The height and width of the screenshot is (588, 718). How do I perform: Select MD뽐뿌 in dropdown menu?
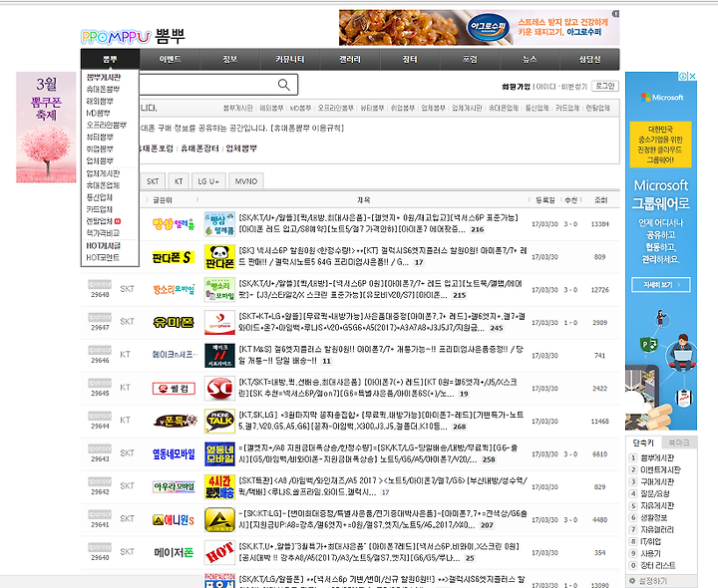pyautogui.click(x=99, y=113)
